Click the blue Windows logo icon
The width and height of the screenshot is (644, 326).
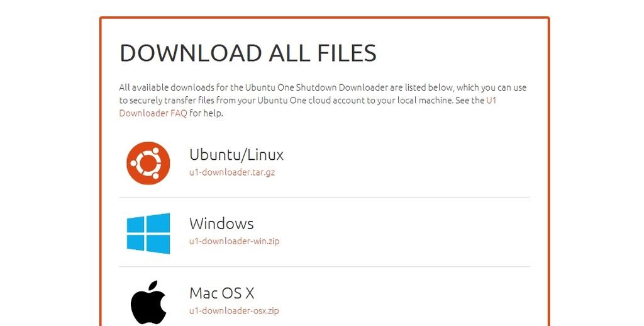coord(148,233)
